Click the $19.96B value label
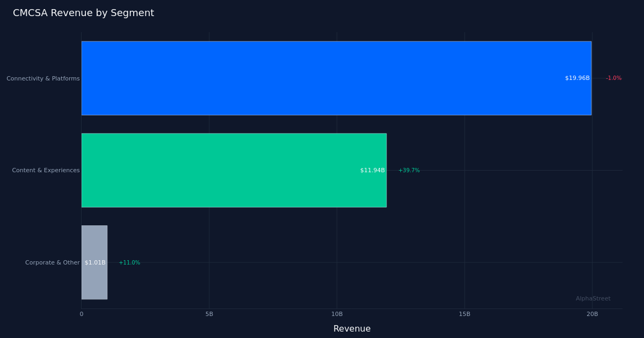This screenshot has width=644, height=338. coord(577,78)
